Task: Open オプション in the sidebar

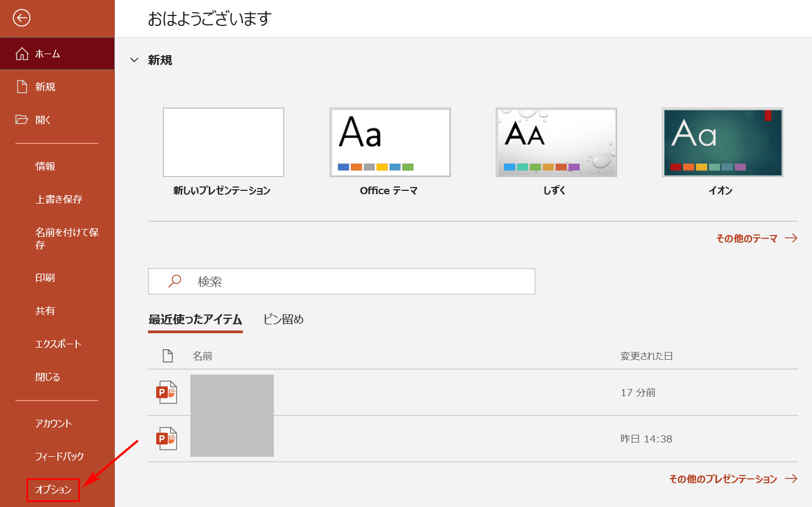Action: coord(54,490)
